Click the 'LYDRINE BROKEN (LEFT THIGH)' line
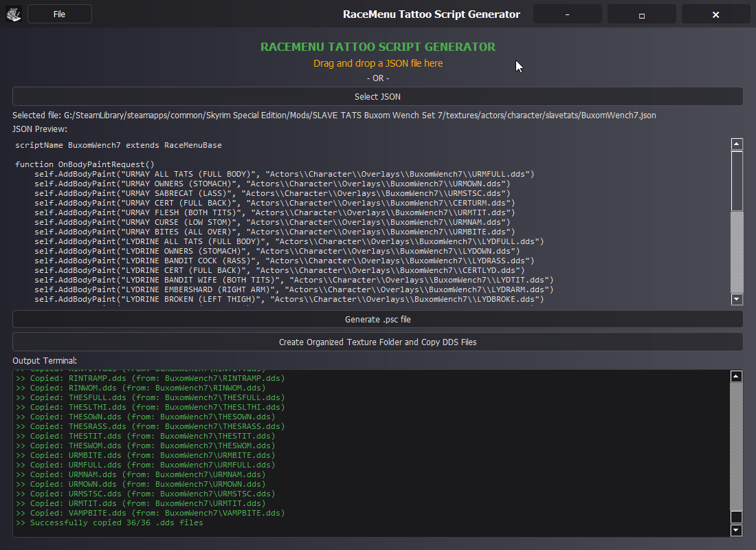 click(x=289, y=300)
